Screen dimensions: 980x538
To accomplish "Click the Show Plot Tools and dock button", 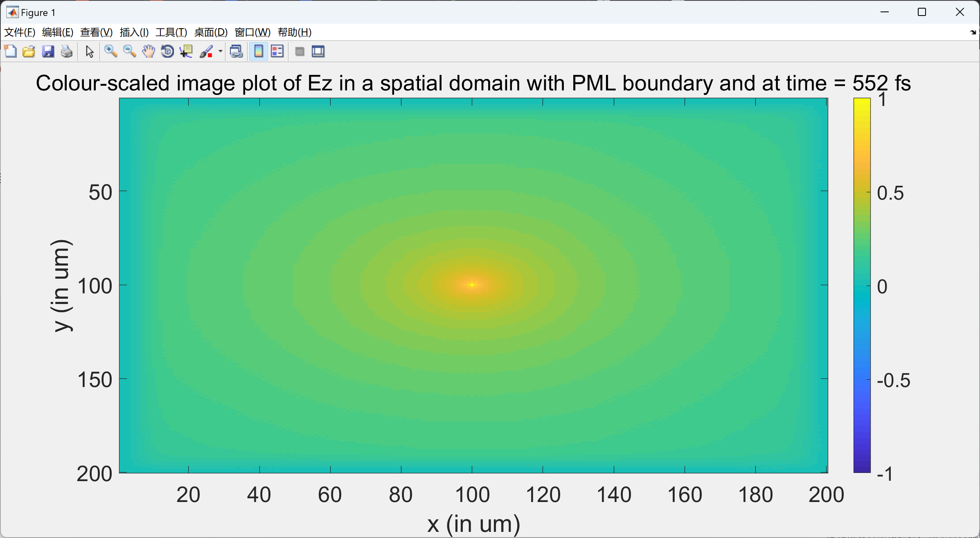I will point(318,52).
